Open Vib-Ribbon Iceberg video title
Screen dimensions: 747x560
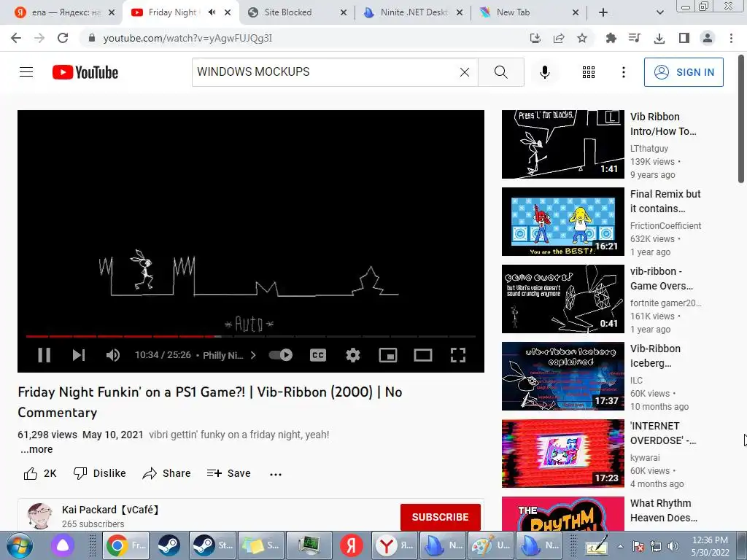pos(655,356)
